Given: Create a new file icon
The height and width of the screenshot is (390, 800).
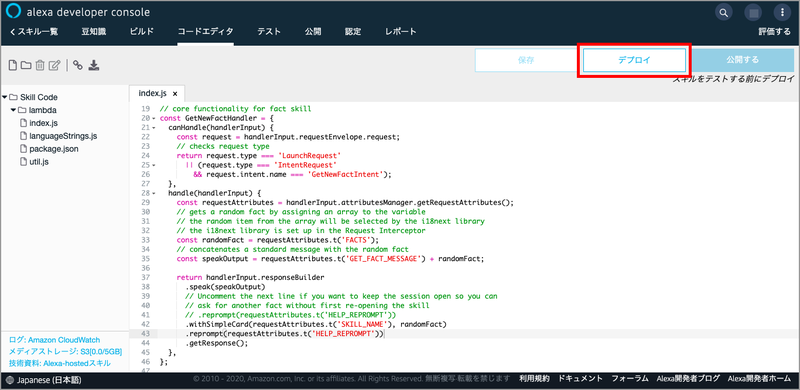Looking at the screenshot, I should click(x=13, y=65).
